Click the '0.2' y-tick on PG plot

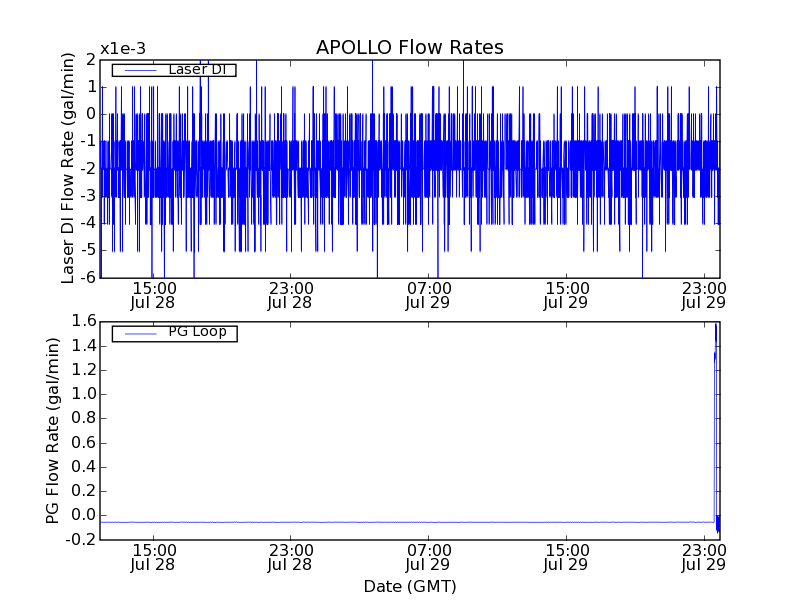coord(84,491)
